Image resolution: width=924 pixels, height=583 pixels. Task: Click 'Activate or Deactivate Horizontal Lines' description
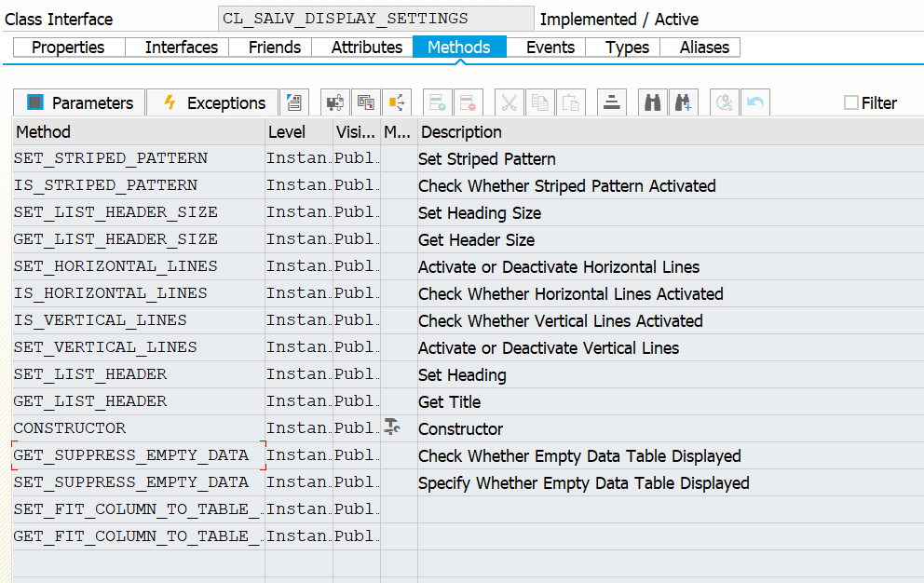point(559,267)
